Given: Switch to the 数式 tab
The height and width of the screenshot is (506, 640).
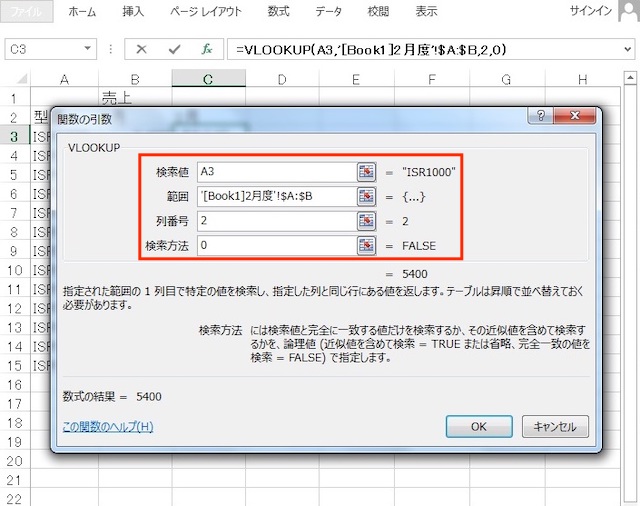Looking at the screenshot, I should 278,11.
